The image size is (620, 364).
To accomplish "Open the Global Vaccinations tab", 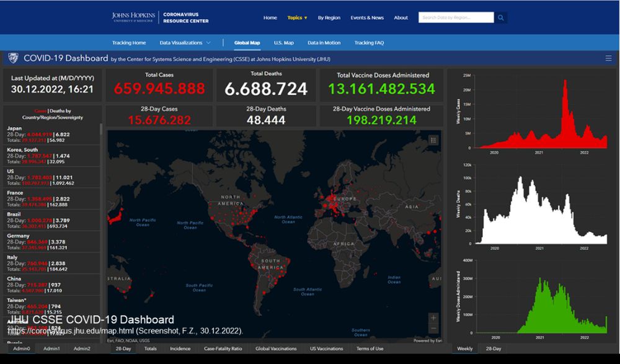I will [276, 348].
